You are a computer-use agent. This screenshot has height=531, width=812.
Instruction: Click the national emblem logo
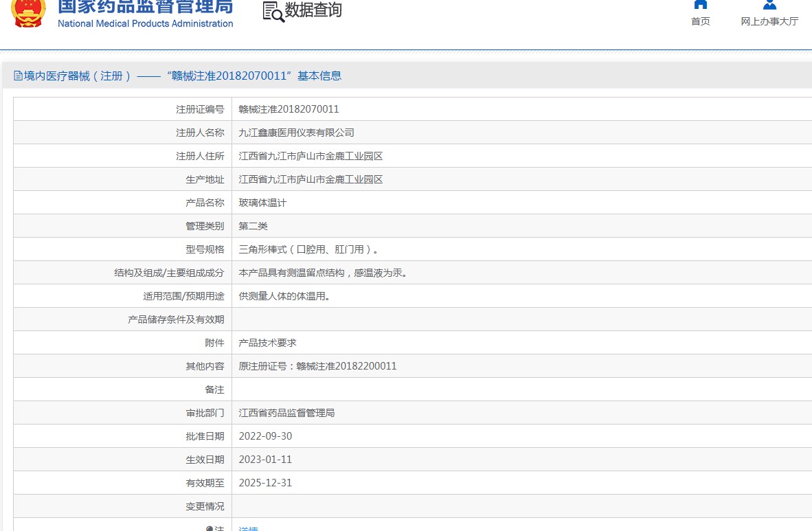[x=28, y=12]
